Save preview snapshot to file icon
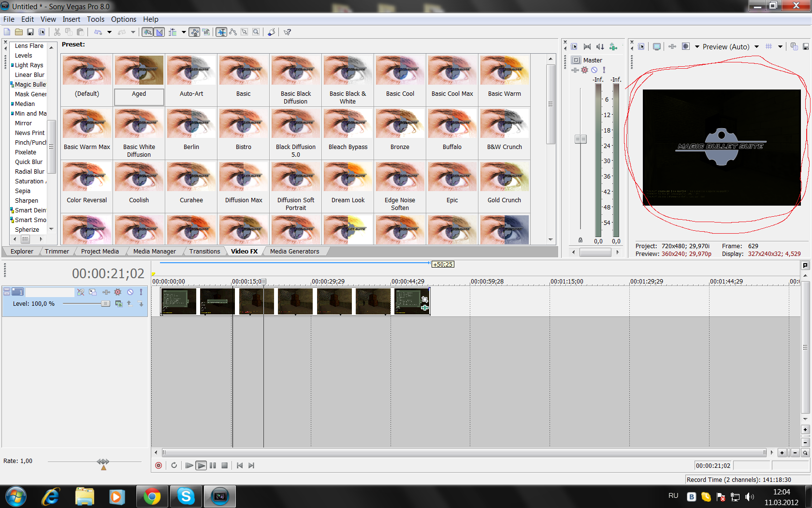 click(x=806, y=47)
